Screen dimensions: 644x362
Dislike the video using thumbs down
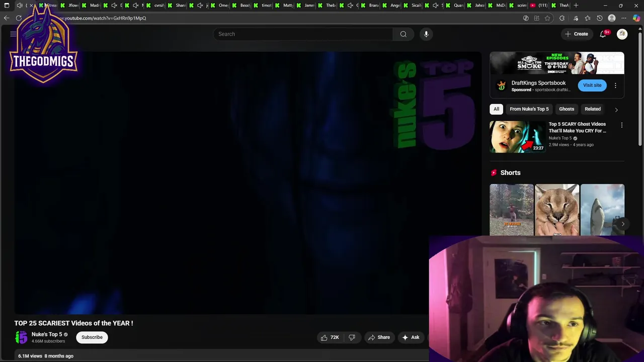coord(352,337)
